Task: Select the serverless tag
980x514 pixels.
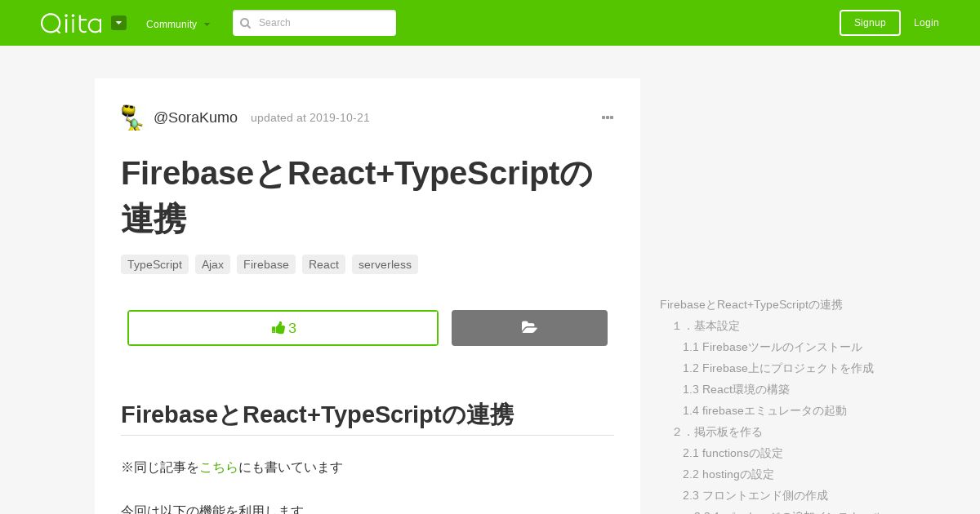Action: tap(385, 264)
